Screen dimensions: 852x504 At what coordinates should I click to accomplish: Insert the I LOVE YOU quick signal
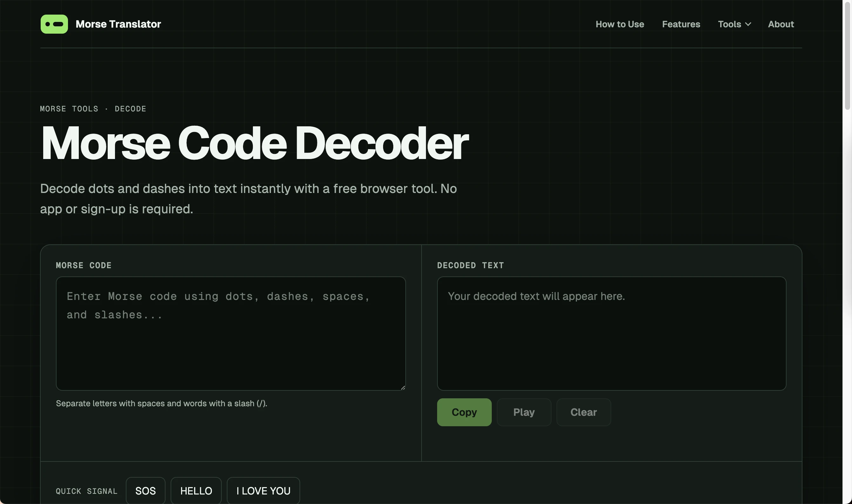point(263,490)
